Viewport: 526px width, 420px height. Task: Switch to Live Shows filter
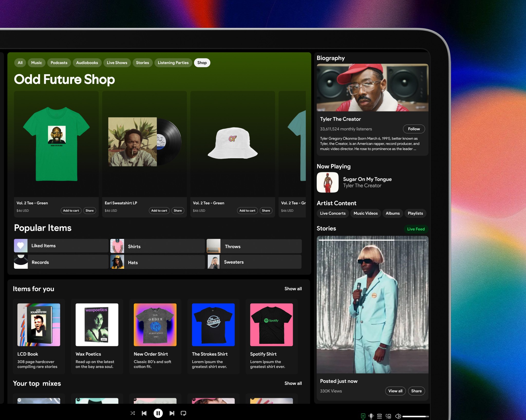[x=117, y=63]
